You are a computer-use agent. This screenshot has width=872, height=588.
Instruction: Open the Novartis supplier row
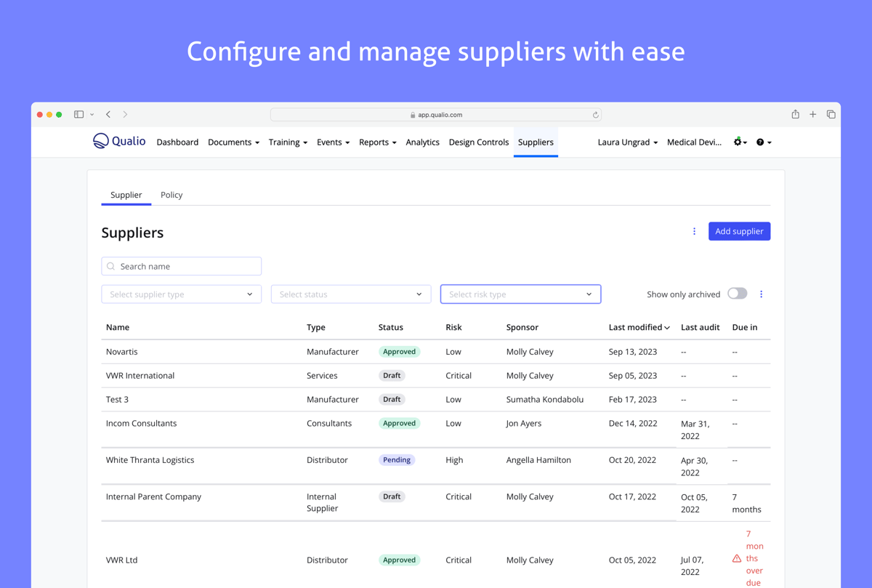point(436,352)
